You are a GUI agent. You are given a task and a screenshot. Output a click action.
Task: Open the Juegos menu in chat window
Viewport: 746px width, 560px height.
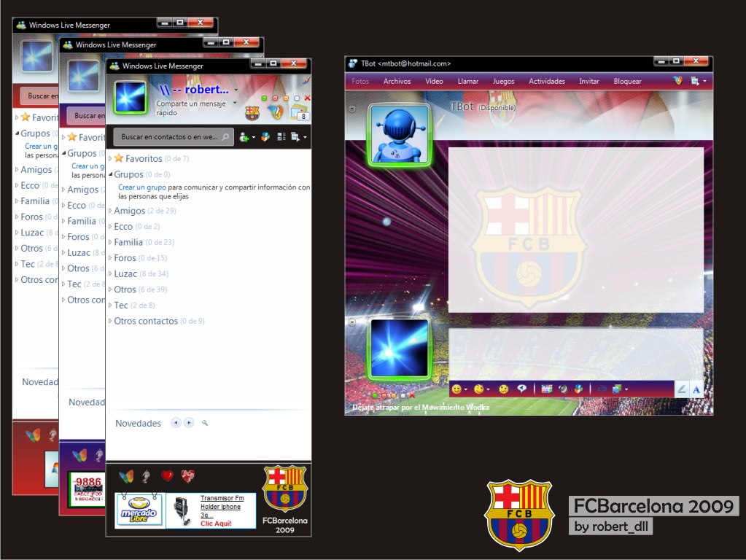503,82
